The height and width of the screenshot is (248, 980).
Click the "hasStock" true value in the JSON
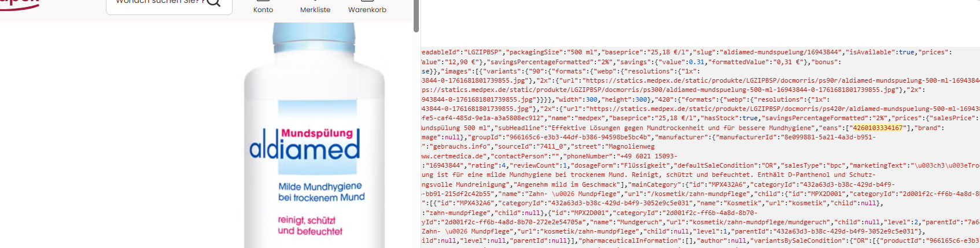(750, 118)
